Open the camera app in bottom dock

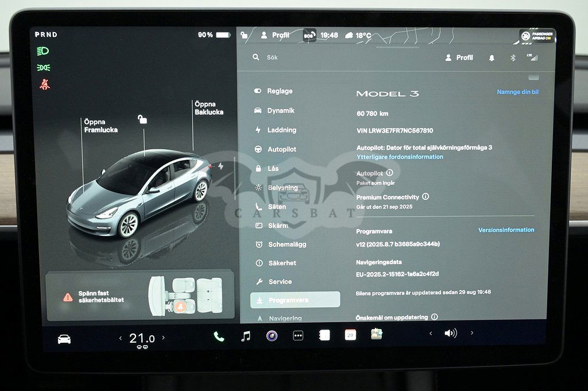click(x=272, y=336)
